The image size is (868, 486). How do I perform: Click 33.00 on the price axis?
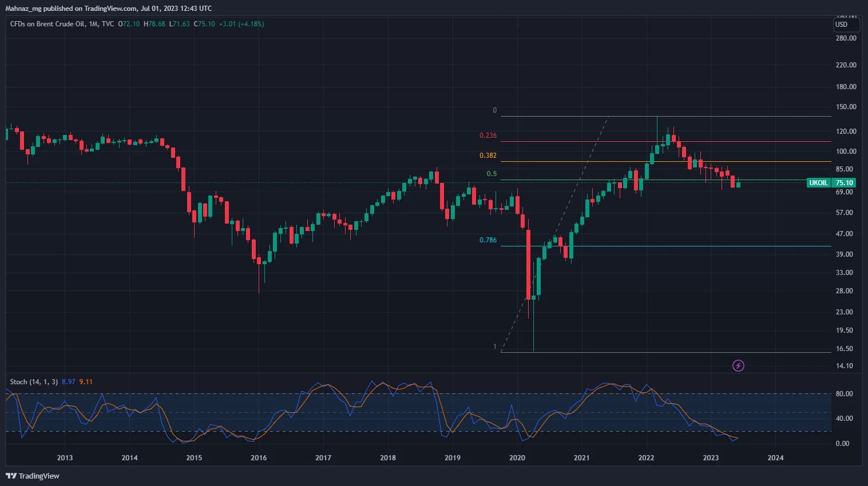tap(844, 273)
